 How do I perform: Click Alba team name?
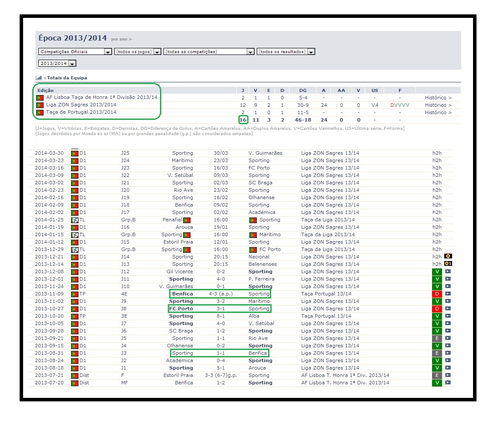pyautogui.click(x=254, y=316)
